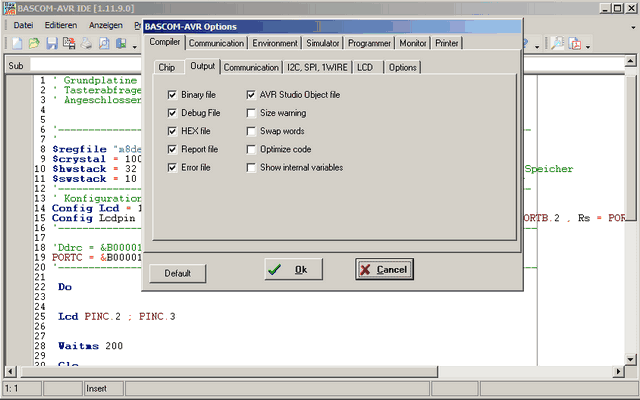640x400 pixels.
Task: Enable the Swap words checkbox
Action: click(x=251, y=131)
